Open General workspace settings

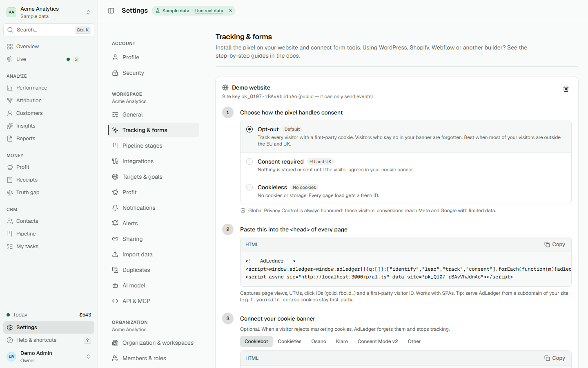coord(154,114)
